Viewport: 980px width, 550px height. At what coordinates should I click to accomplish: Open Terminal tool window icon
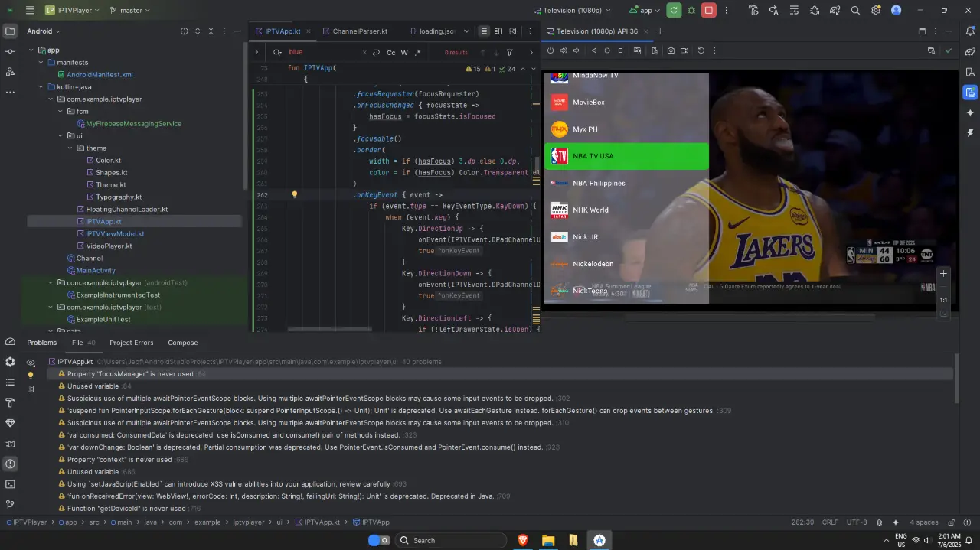point(10,484)
